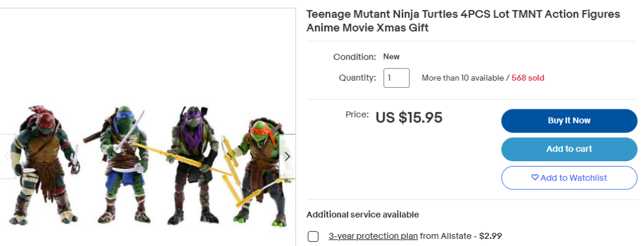Open the 3-year protection plan link
Screen dimensions: 644x246
click(373, 236)
